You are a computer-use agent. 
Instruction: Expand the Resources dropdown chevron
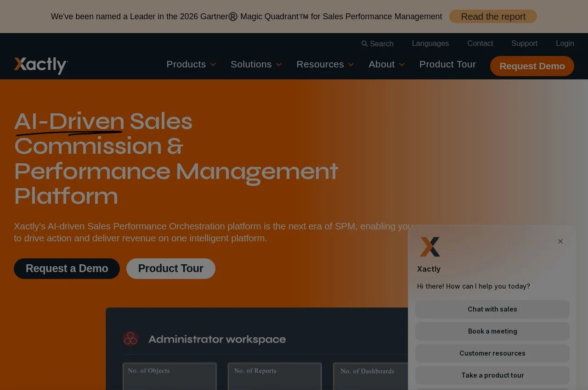[351, 65]
